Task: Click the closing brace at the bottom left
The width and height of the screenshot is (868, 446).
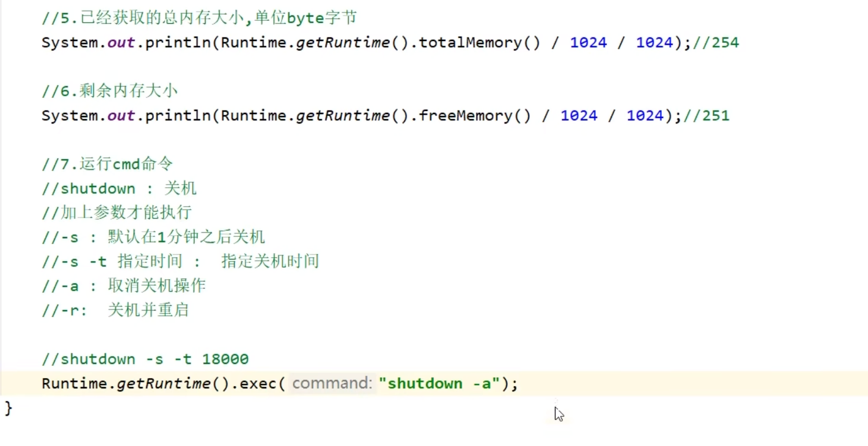Action: [x=7, y=409]
